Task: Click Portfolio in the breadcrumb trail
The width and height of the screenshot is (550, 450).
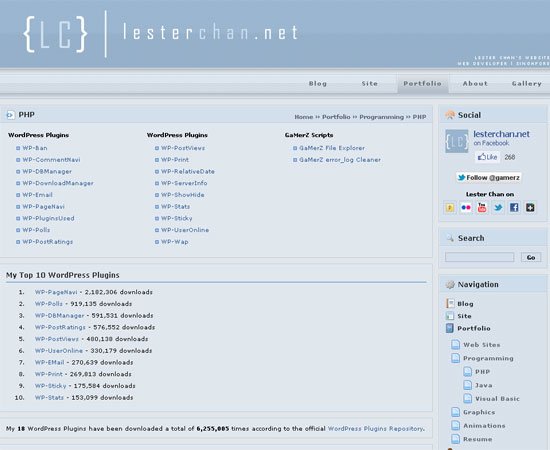Action: (x=336, y=117)
